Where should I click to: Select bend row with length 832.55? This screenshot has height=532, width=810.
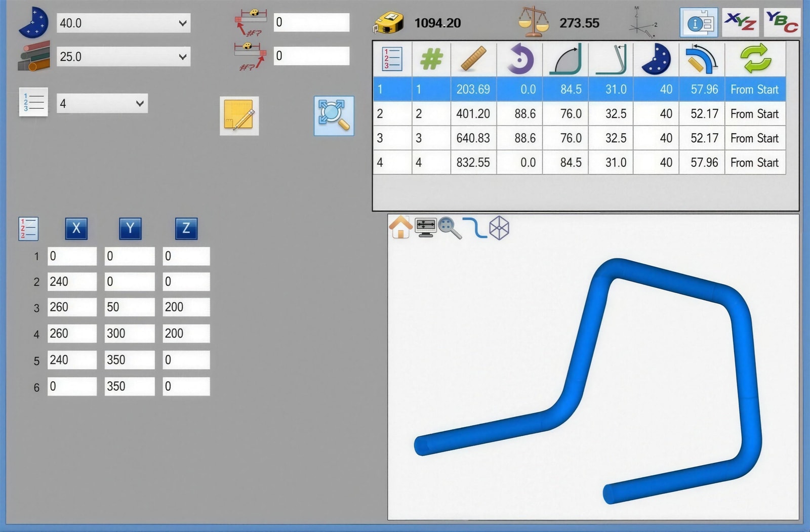click(579, 162)
